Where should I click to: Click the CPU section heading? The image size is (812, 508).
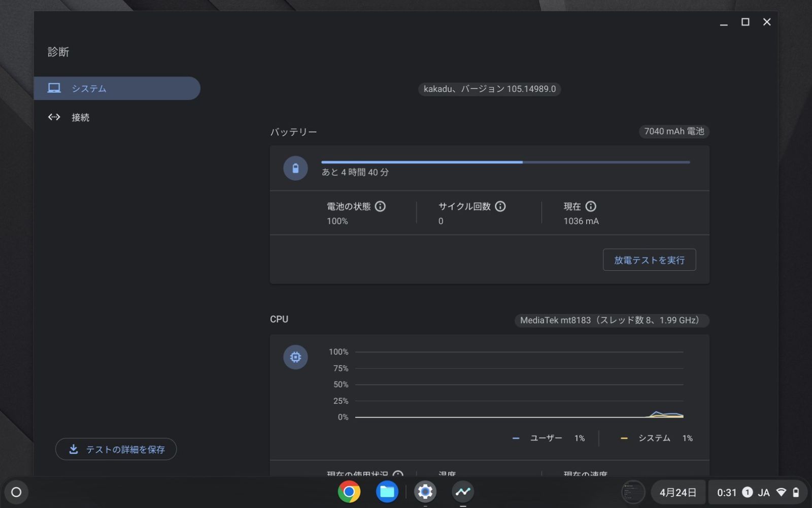(x=279, y=319)
